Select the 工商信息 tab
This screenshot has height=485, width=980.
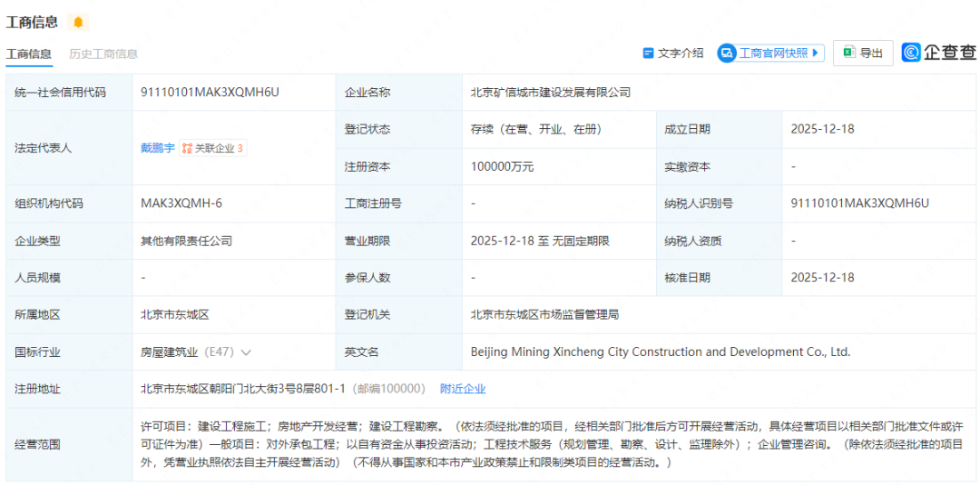click(x=29, y=54)
